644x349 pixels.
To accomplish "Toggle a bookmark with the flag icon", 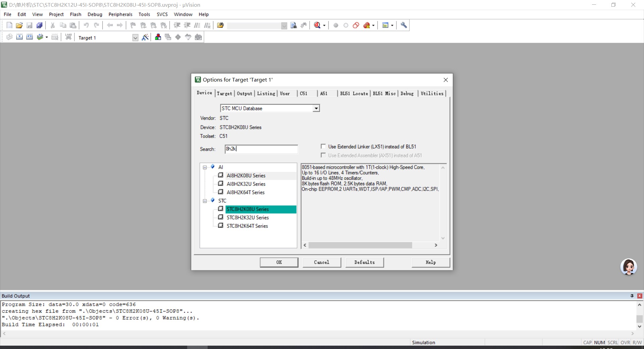I will pos(133,25).
